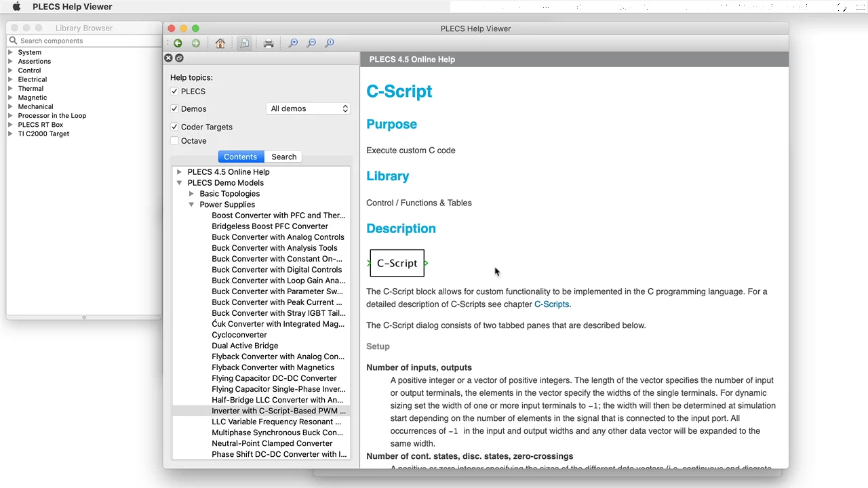The image size is (868, 488).
Task: Select Dual Active Bridge demo
Action: 245,346
